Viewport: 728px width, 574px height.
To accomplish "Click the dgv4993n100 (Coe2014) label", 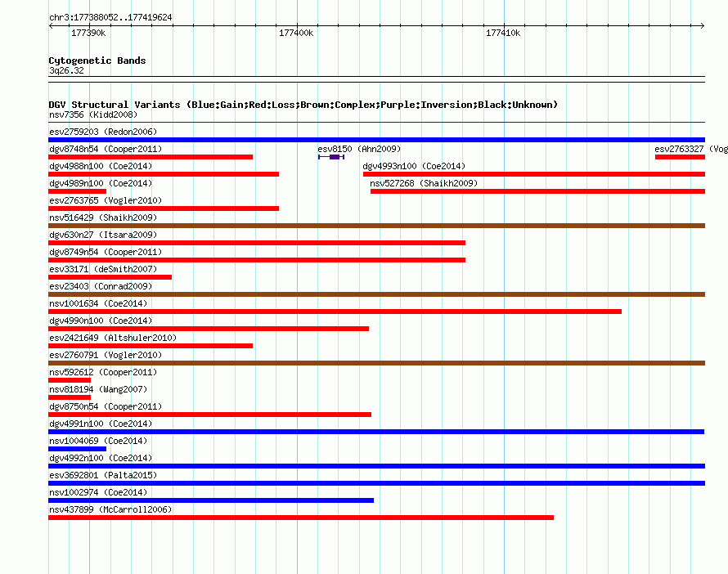I will point(414,166).
